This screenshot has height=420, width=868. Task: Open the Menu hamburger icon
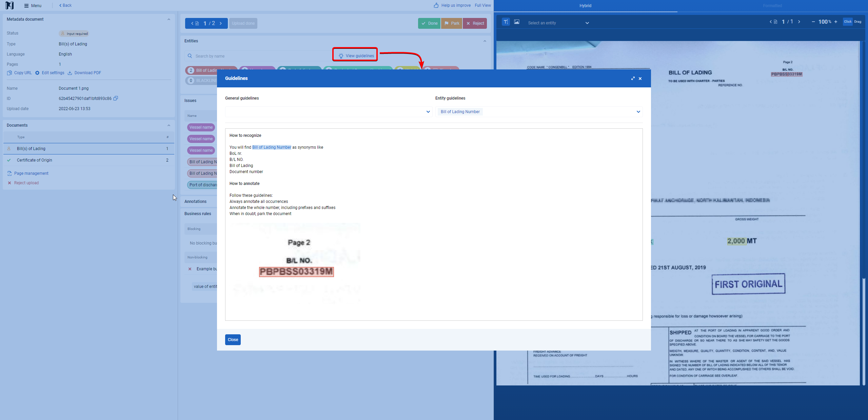tap(26, 5)
